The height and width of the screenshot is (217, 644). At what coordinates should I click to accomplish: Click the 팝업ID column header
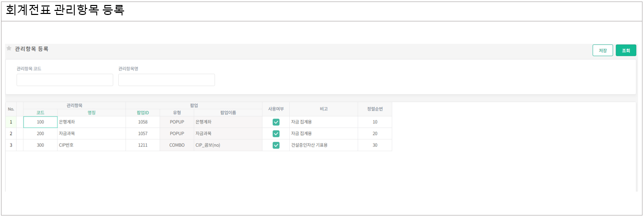[143, 112]
